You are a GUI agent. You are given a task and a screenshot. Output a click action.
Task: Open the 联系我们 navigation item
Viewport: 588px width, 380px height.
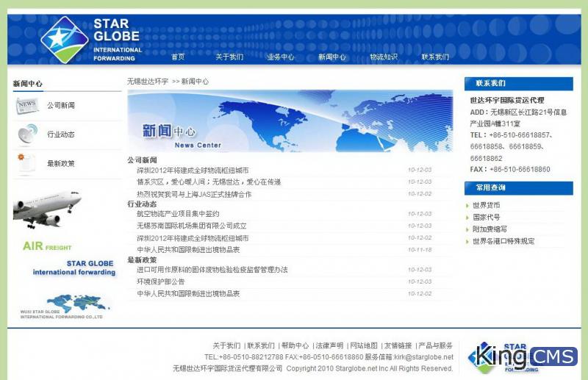(435, 57)
